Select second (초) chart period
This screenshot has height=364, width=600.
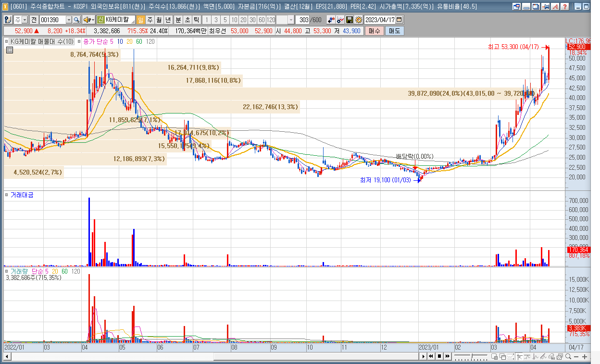tap(187, 20)
